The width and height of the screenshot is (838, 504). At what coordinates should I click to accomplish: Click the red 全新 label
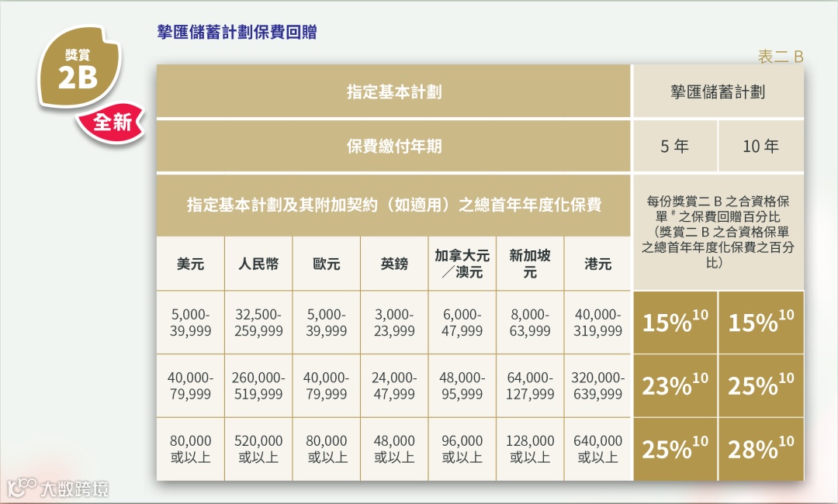[x=112, y=123]
